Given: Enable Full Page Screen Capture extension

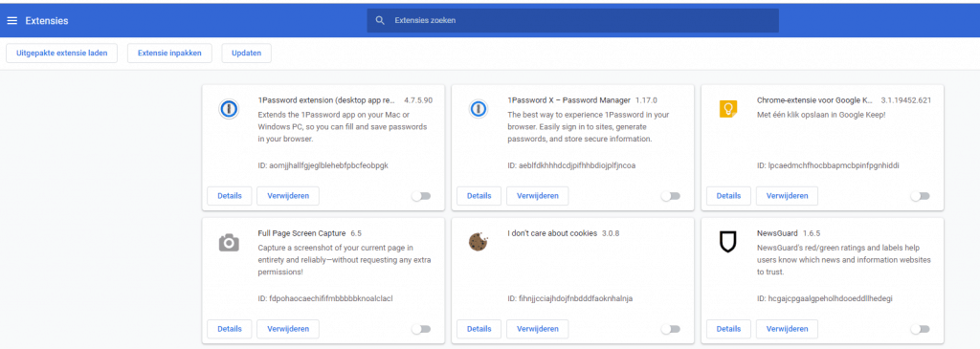Looking at the screenshot, I should 421,329.
